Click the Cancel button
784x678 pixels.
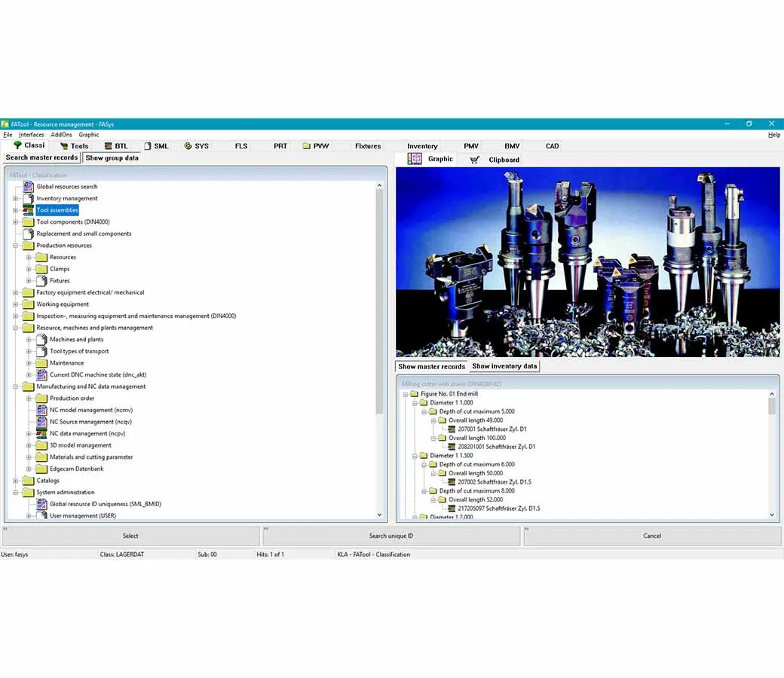[651, 536]
